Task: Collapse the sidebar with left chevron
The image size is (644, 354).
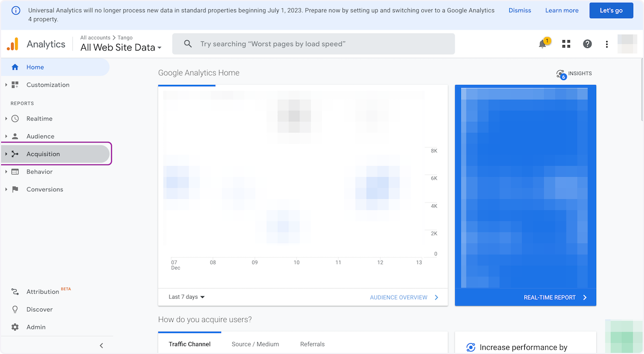Action: pos(101,345)
